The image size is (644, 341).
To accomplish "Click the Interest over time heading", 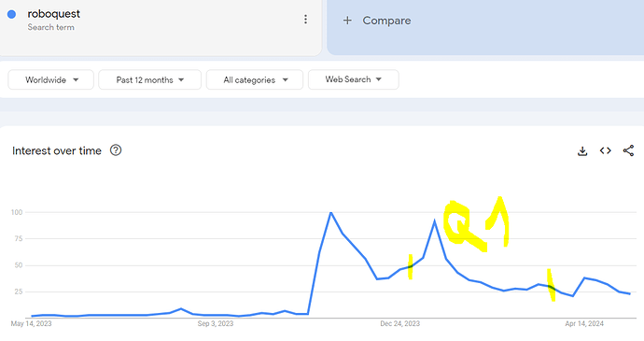I will point(57,151).
